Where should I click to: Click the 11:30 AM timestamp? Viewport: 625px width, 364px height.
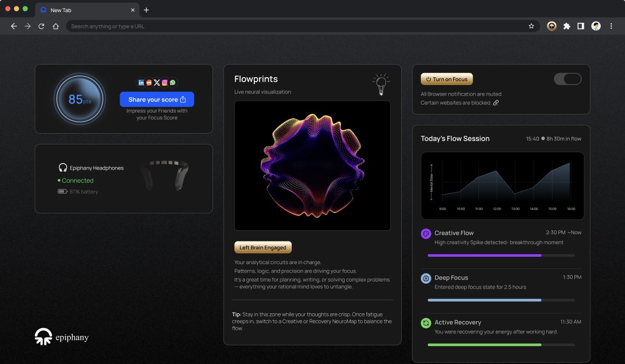tap(571, 321)
